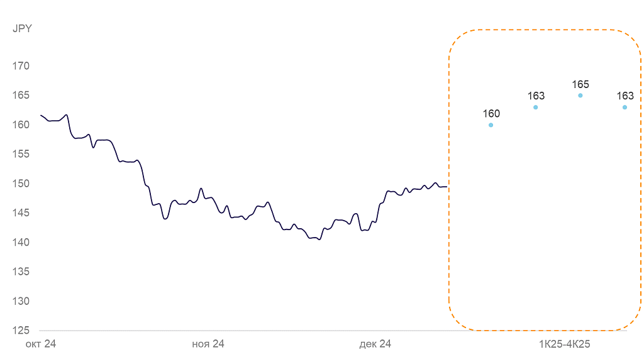The width and height of the screenshot is (644, 364).
Task: Select the 125 y-axis label
Action: (x=22, y=331)
